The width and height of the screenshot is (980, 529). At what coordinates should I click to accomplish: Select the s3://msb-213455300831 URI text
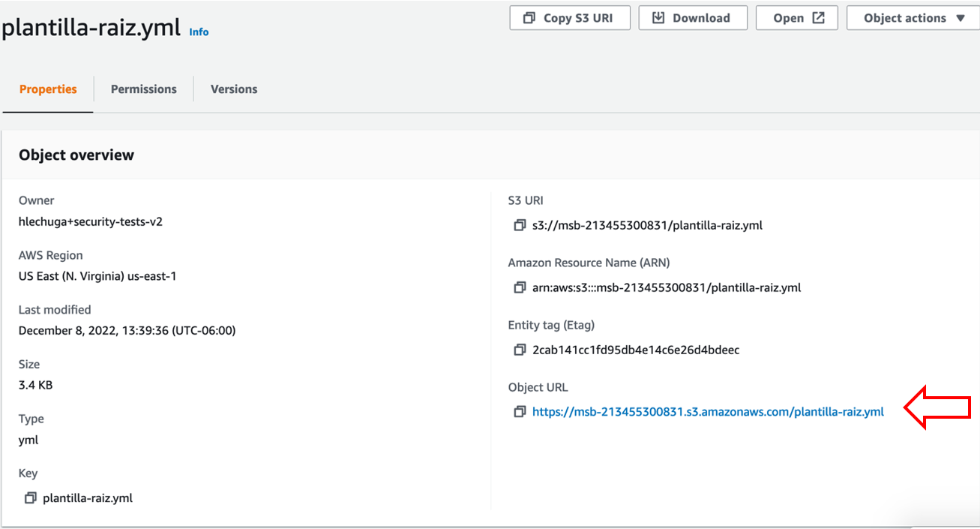[647, 225]
